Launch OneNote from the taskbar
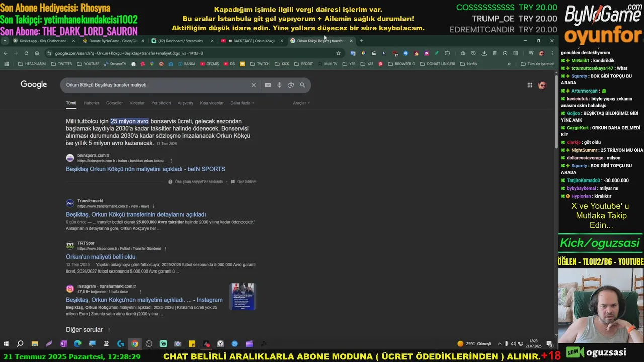The image size is (644, 362). [63, 344]
